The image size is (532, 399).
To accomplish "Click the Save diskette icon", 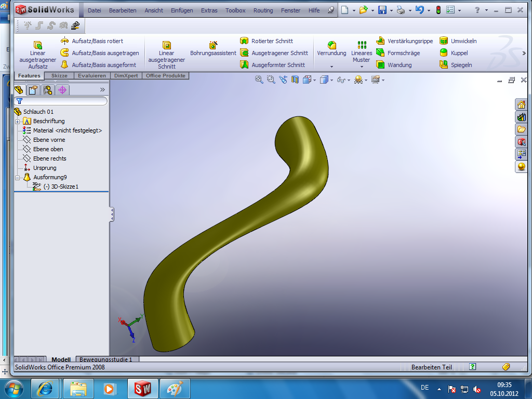I will (382, 10).
